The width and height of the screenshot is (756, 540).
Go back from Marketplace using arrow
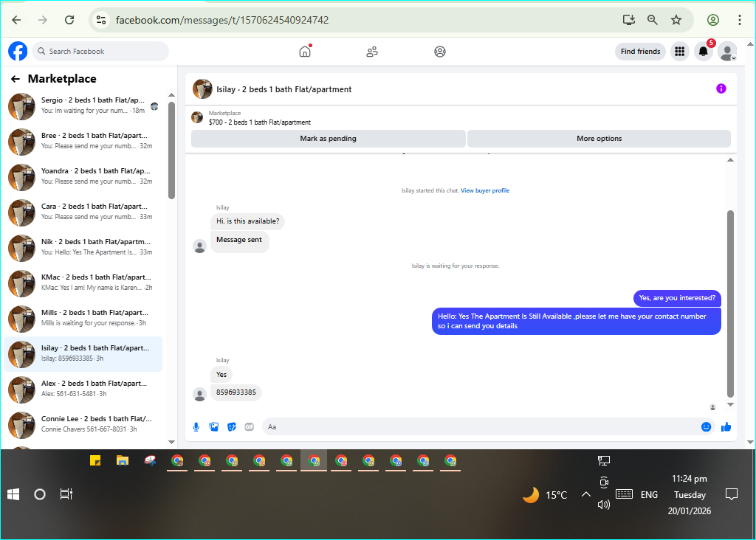tap(16, 79)
